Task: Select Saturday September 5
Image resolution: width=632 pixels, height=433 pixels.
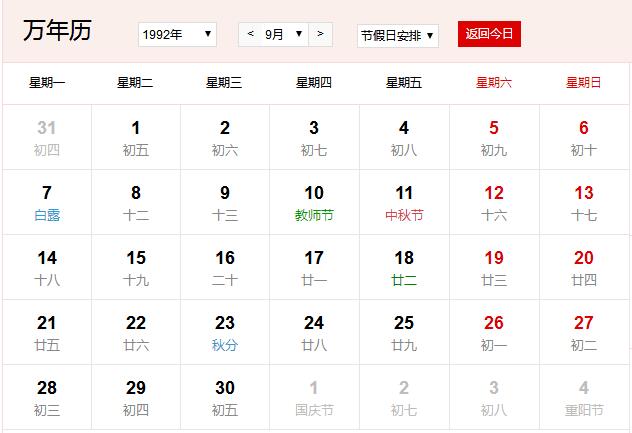Action: (x=494, y=137)
